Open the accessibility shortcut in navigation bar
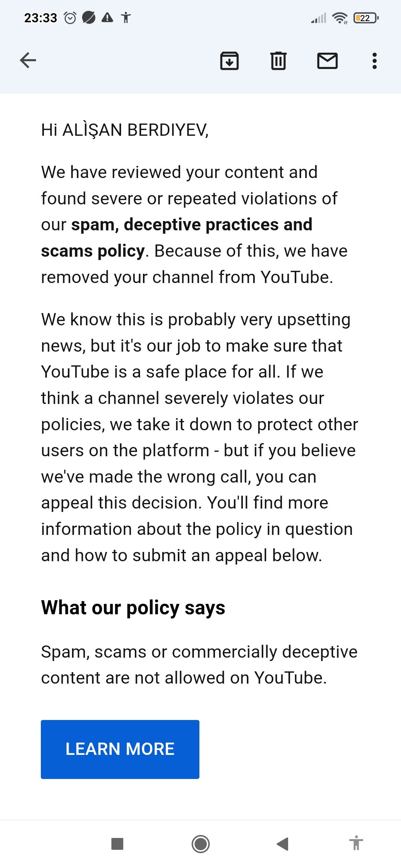Screen dimensions: 401x868 click(x=356, y=843)
